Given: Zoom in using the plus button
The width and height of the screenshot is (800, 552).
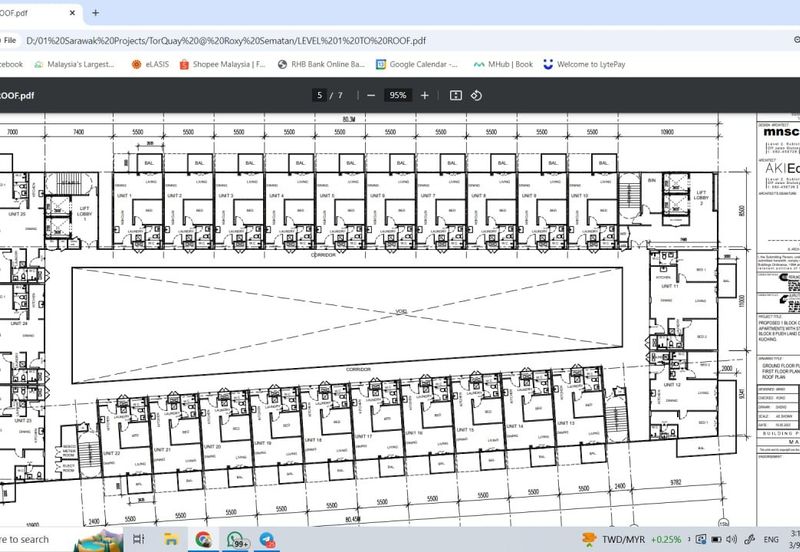Looking at the screenshot, I should (425, 95).
